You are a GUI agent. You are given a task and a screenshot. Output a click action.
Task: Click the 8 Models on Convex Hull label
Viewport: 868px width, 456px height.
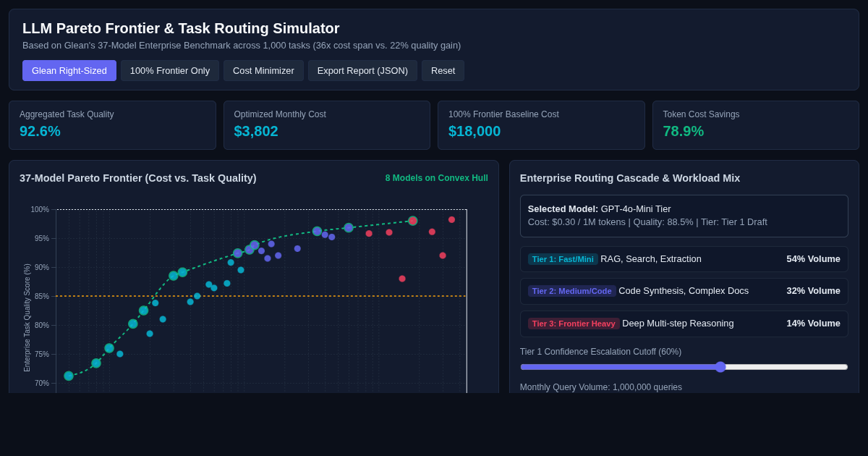(x=436, y=178)
